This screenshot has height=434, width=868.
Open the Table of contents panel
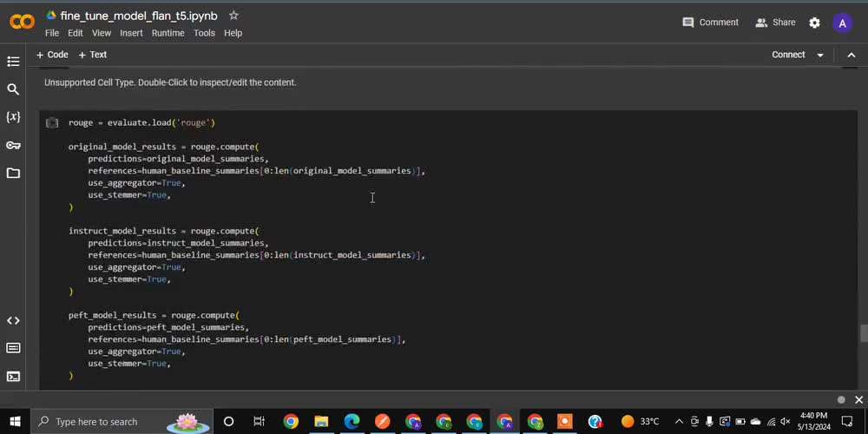click(13, 62)
